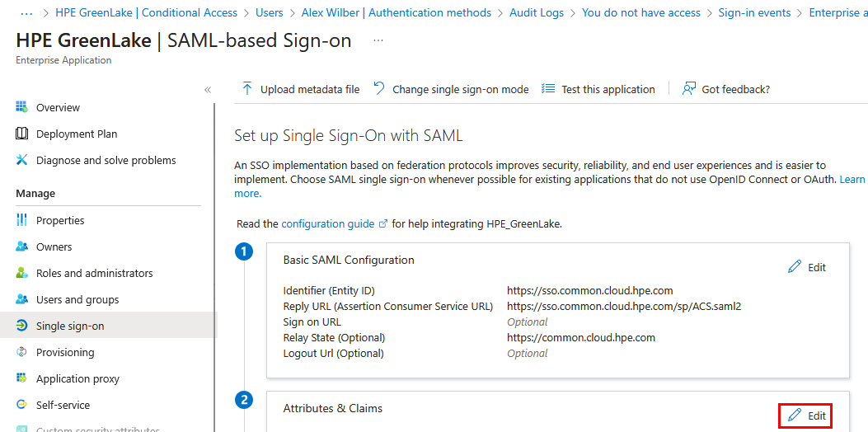The height and width of the screenshot is (432, 868).
Task: Open the configuration guide link
Action: 329,223
